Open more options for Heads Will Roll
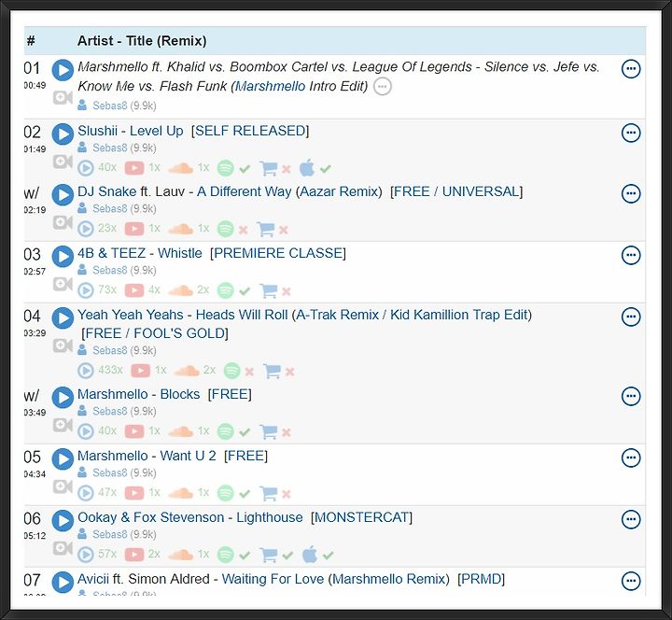 click(x=631, y=317)
